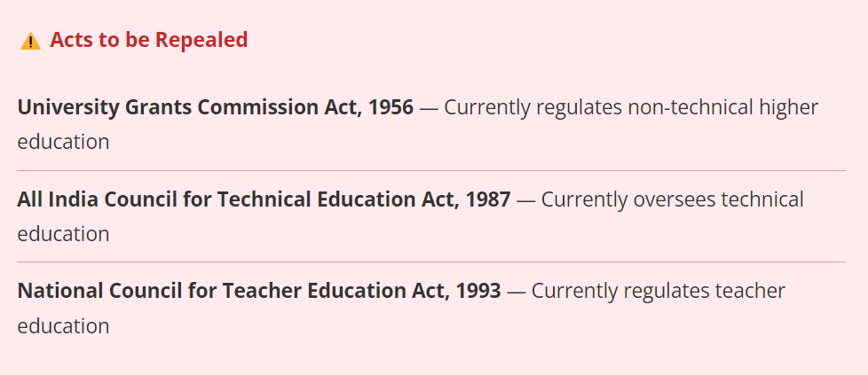Click the em dash after "Act, 1993"
The height and width of the screenshot is (375, 868).
[517, 291]
